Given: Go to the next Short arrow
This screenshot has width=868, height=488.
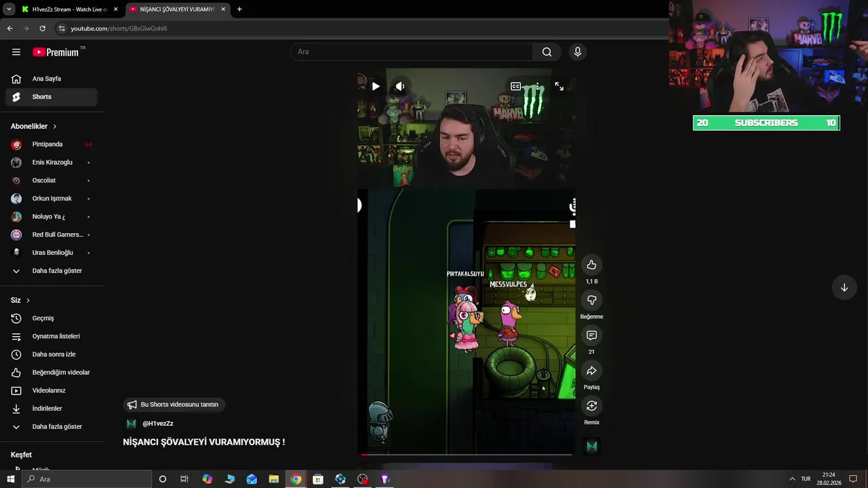Looking at the screenshot, I should [x=844, y=287].
